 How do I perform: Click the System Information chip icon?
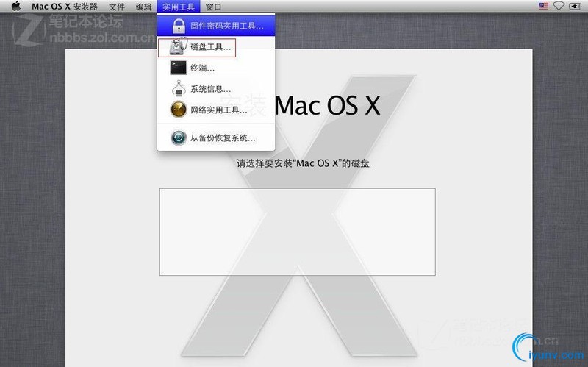(179, 89)
